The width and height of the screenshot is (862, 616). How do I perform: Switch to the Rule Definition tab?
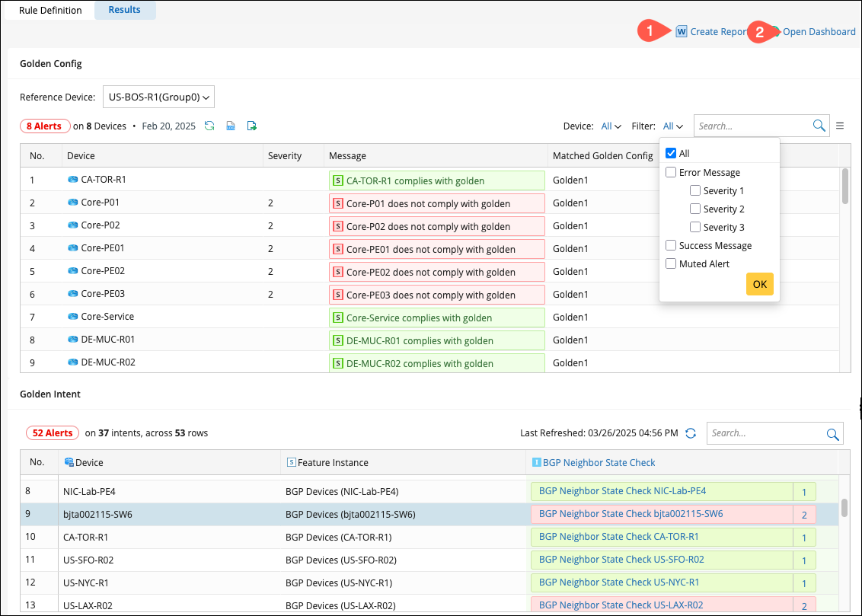pyautogui.click(x=50, y=11)
